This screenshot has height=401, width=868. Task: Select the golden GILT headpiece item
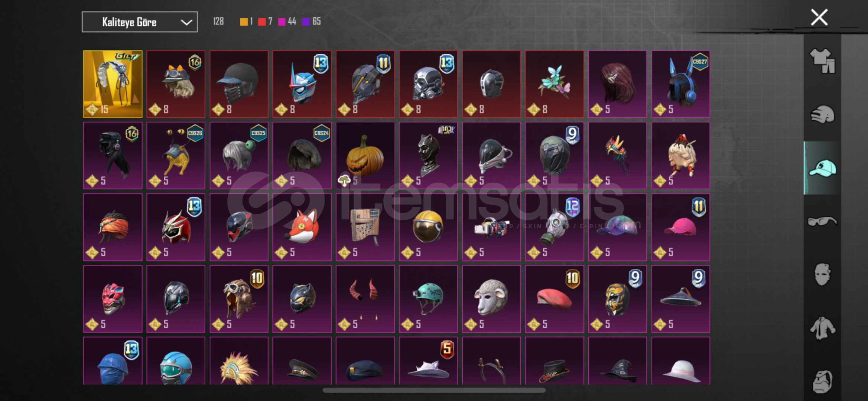pyautogui.click(x=113, y=84)
